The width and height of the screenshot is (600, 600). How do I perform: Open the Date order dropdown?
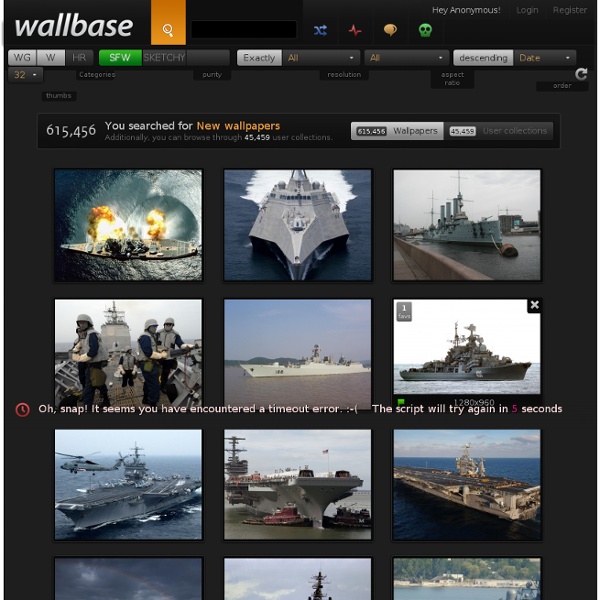[545, 58]
